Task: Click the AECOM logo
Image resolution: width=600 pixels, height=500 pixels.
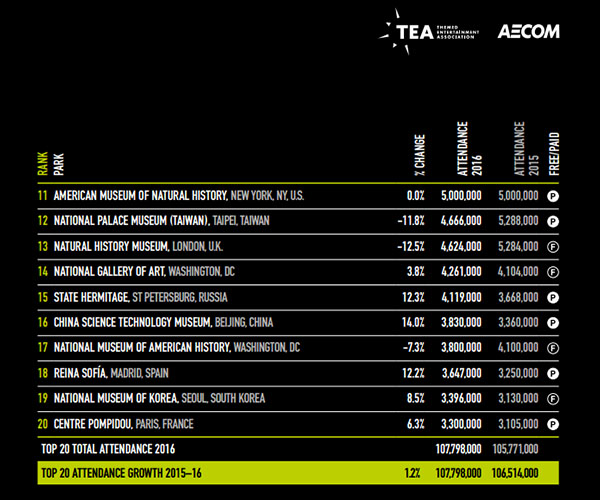Action: 528,31
